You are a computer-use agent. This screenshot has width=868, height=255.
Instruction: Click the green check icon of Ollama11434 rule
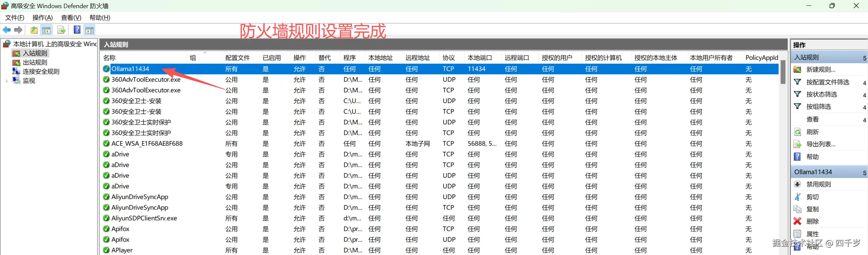[x=106, y=69]
